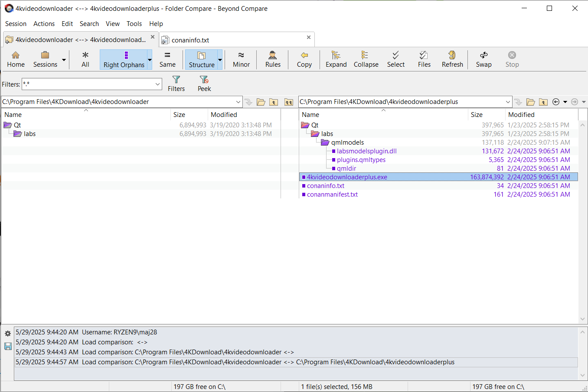Refresh the folder comparison
The width and height of the screenshot is (588, 392).
pos(452,59)
